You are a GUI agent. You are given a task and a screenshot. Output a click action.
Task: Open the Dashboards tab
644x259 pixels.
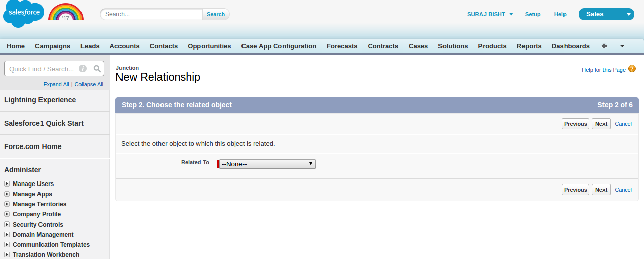tap(571, 46)
